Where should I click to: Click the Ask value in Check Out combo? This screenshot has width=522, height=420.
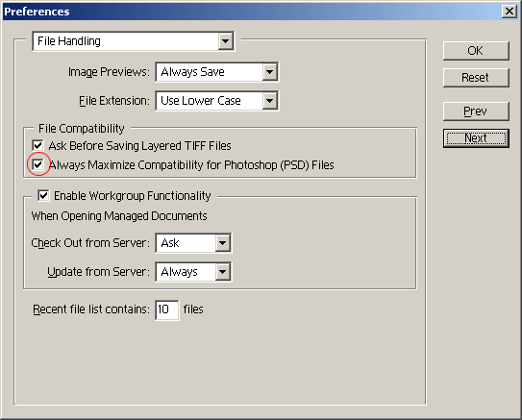click(x=170, y=243)
